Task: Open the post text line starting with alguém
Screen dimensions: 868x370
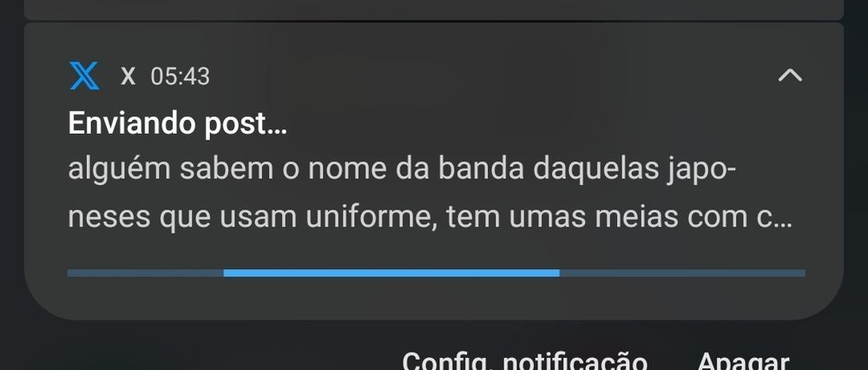Action: tap(402, 169)
